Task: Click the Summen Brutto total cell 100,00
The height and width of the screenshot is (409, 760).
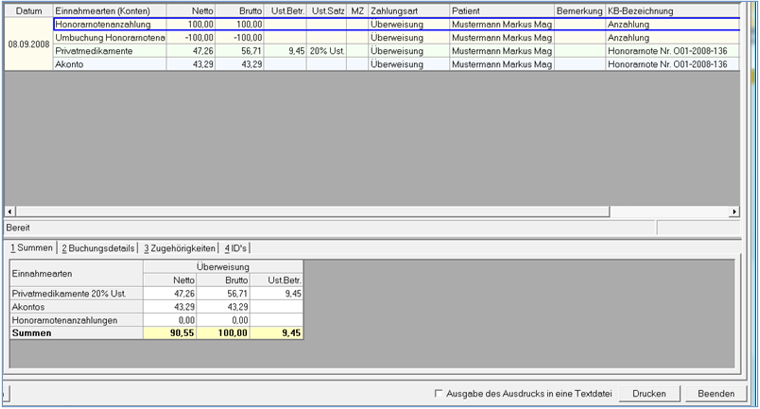Action: tap(223, 333)
